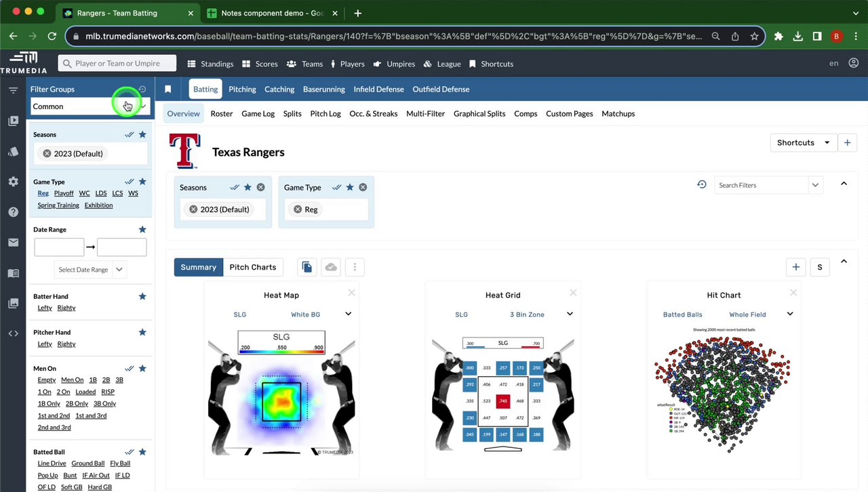Select Ground Ball batted ball filter
This screenshot has width=868, height=492.
(88, 464)
